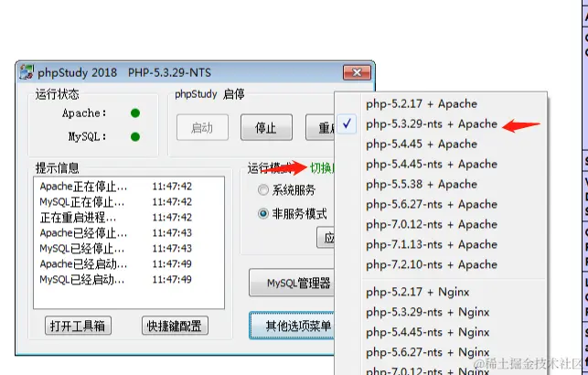Click the 停止 button

tap(266, 128)
